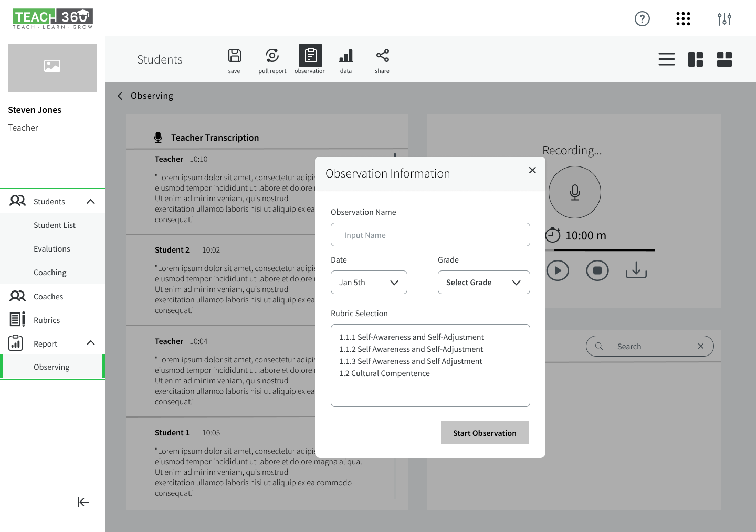Screen dimensions: 756x532
Task: Collapse the Students menu chevron
Action: pyautogui.click(x=91, y=201)
